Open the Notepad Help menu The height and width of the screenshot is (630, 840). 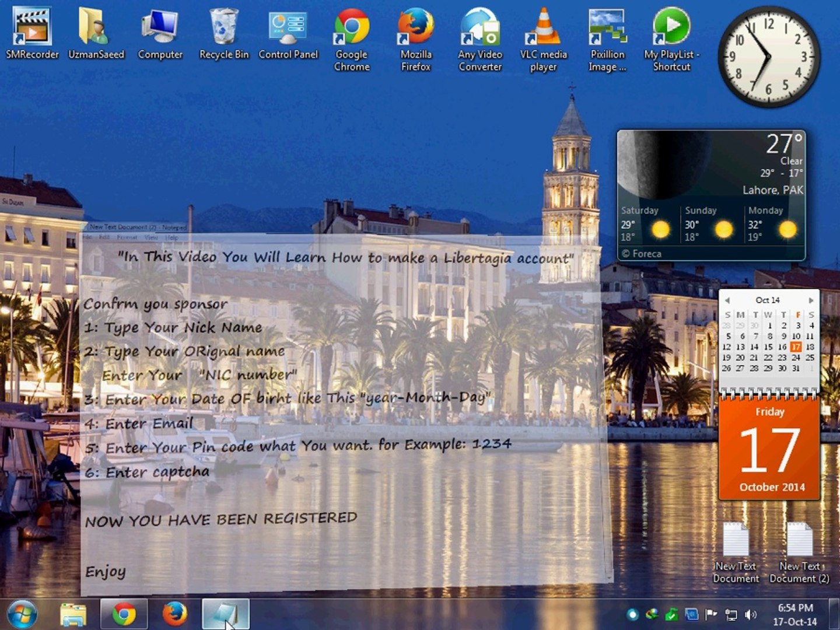click(x=171, y=237)
